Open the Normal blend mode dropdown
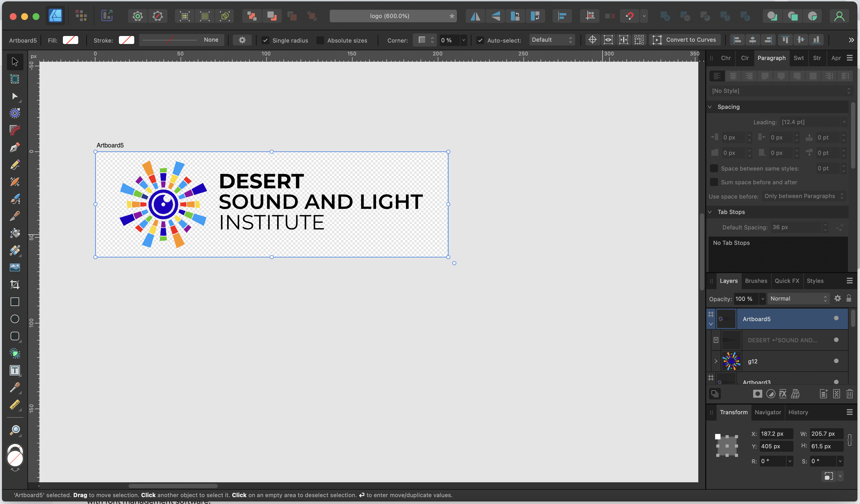Viewport: 860px width, 504px height. [x=798, y=299]
